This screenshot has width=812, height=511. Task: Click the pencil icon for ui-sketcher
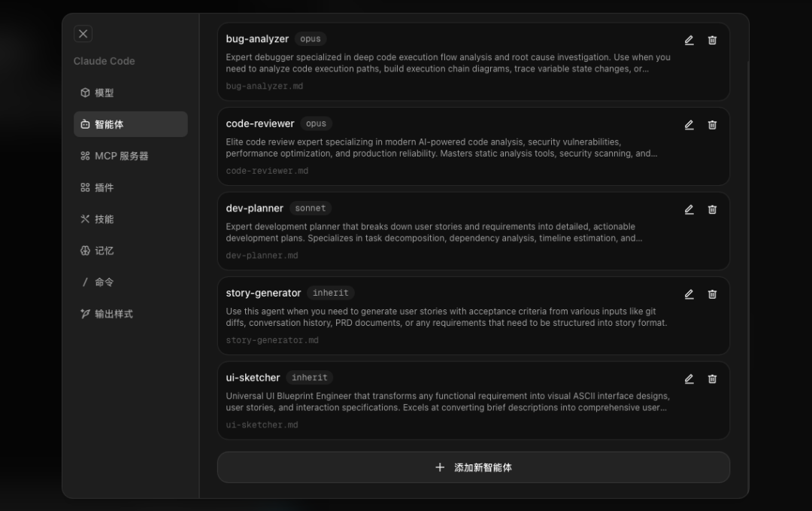[x=689, y=379]
